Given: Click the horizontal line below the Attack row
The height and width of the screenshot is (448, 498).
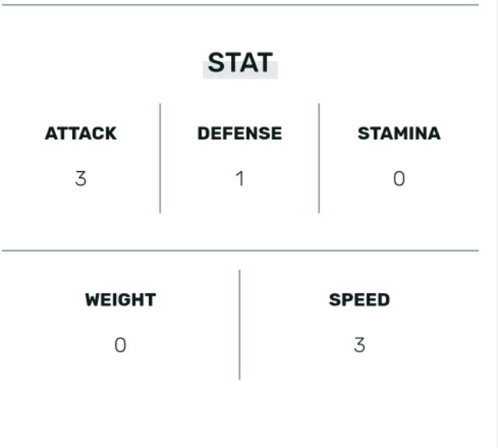Looking at the screenshot, I should click(240, 251).
